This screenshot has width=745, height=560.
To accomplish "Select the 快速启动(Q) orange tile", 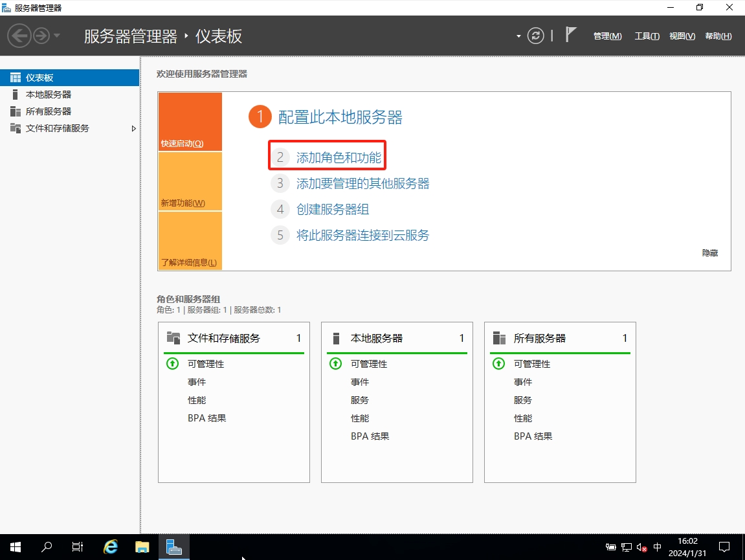I will (190, 122).
